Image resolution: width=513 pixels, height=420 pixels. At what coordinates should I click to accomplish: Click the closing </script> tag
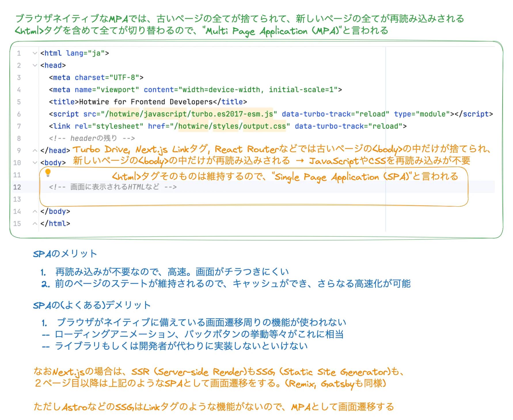(x=474, y=114)
